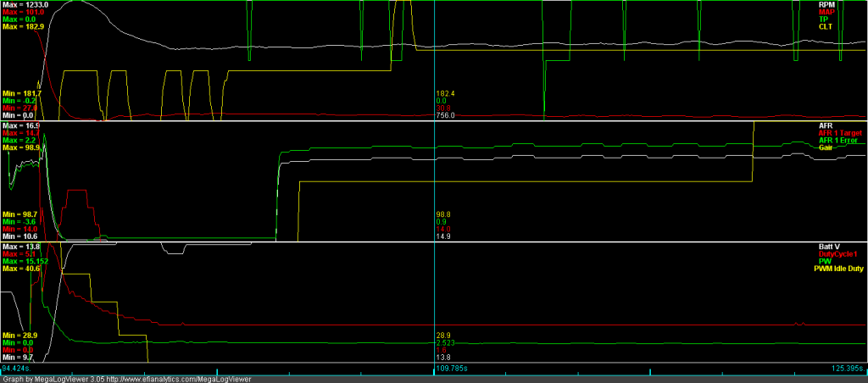Click the Max = 16.9 value
Viewport: 868px width, 383px height.
19,125
